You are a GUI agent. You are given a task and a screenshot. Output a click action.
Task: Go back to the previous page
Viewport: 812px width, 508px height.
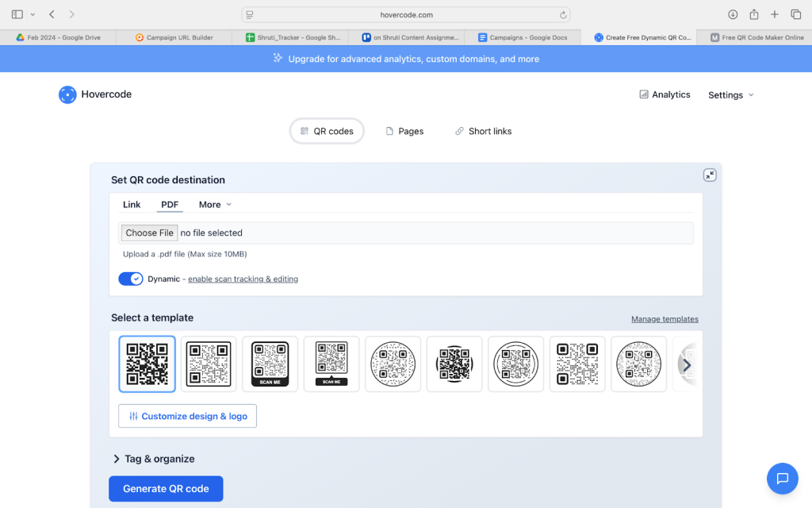(x=52, y=14)
